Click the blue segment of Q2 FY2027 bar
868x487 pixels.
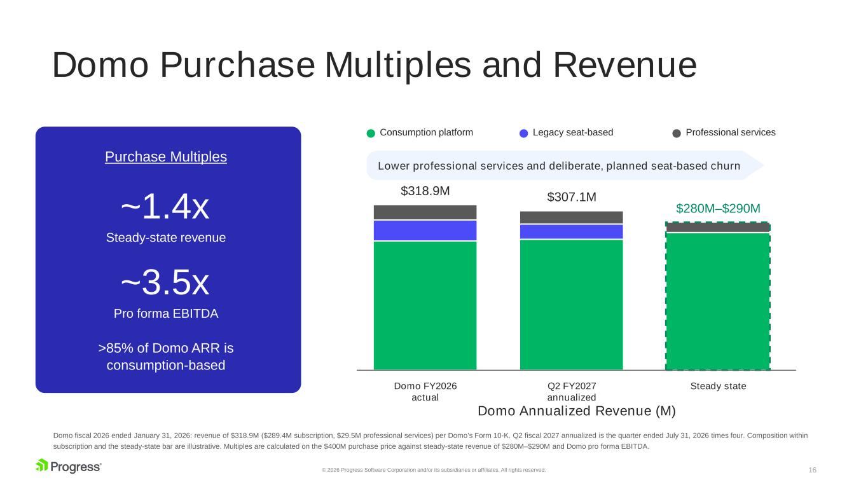[572, 231]
